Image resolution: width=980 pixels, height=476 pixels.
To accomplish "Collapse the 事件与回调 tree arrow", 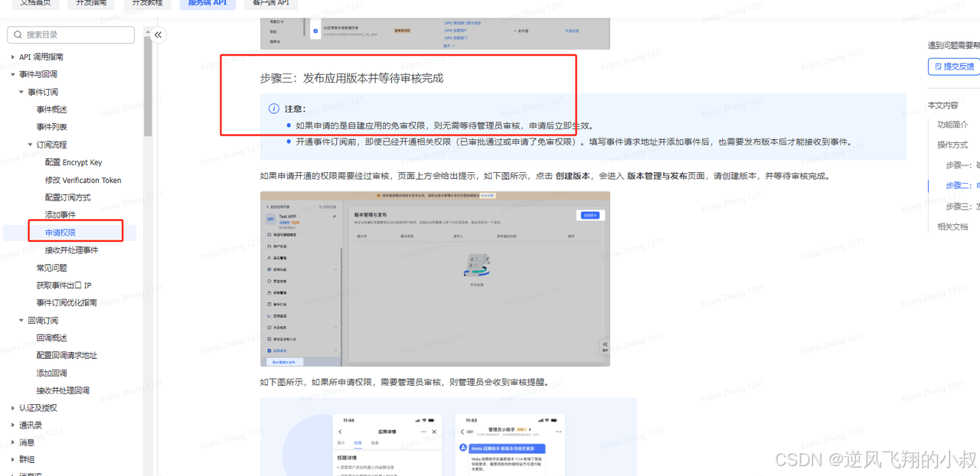I will click(x=12, y=74).
